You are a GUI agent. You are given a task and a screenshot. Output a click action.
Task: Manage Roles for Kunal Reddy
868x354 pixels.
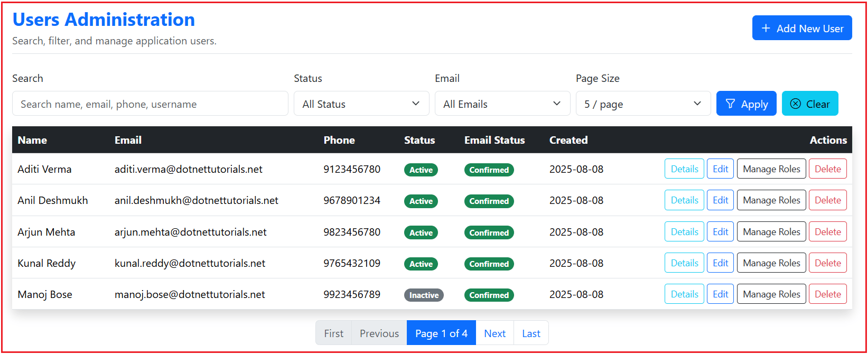click(x=771, y=263)
